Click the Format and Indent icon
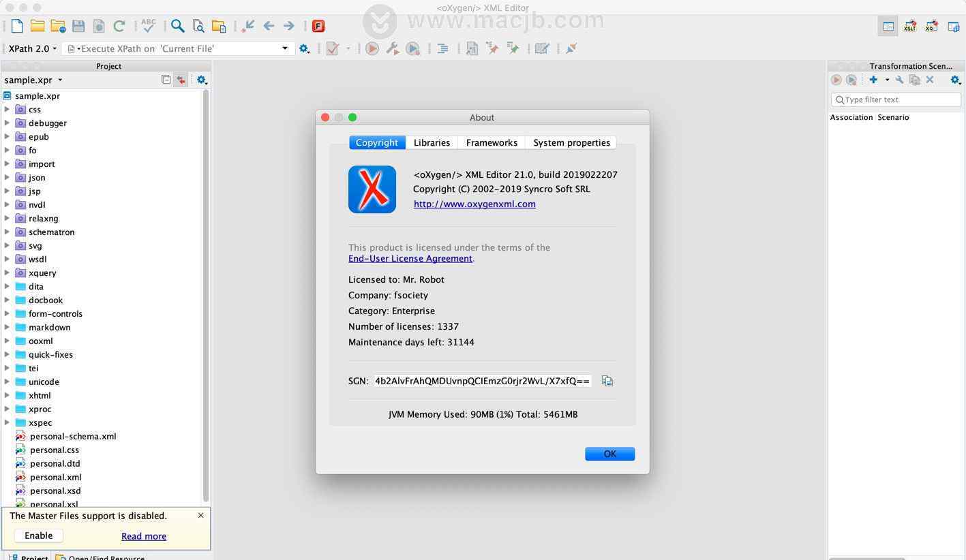 442,48
